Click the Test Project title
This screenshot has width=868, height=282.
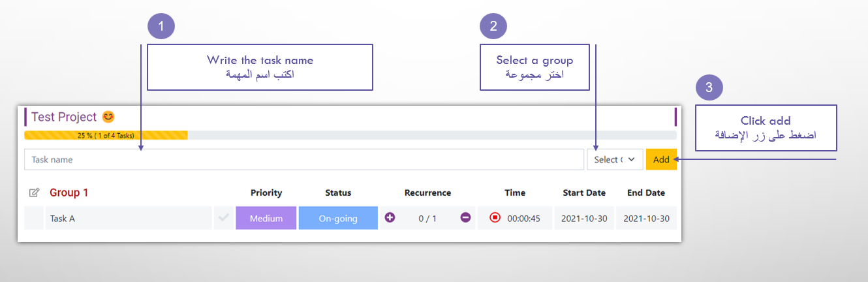click(63, 117)
